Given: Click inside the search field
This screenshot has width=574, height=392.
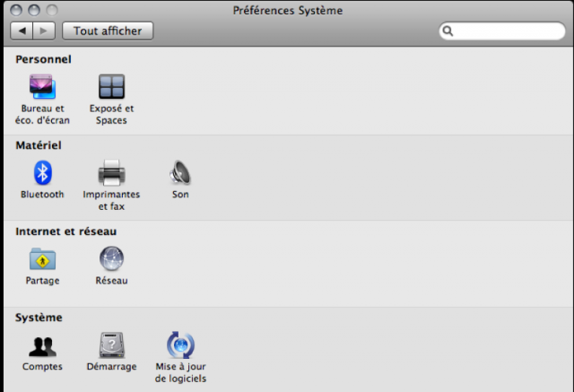Looking at the screenshot, I should [x=502, y=31].
